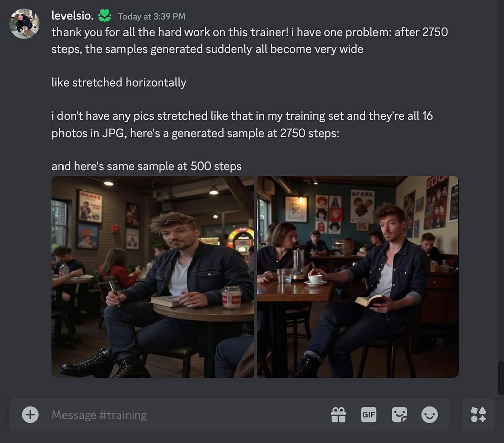Click the green leaf badge beside levelsio

coord(104,16)
